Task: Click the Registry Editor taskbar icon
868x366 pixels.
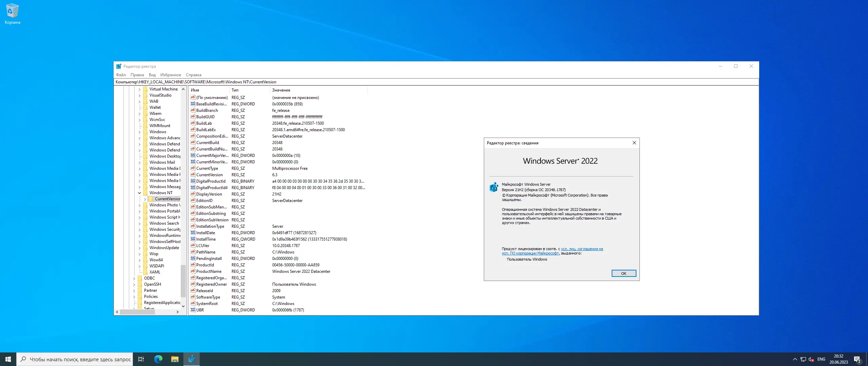Action: coord(192,359)
